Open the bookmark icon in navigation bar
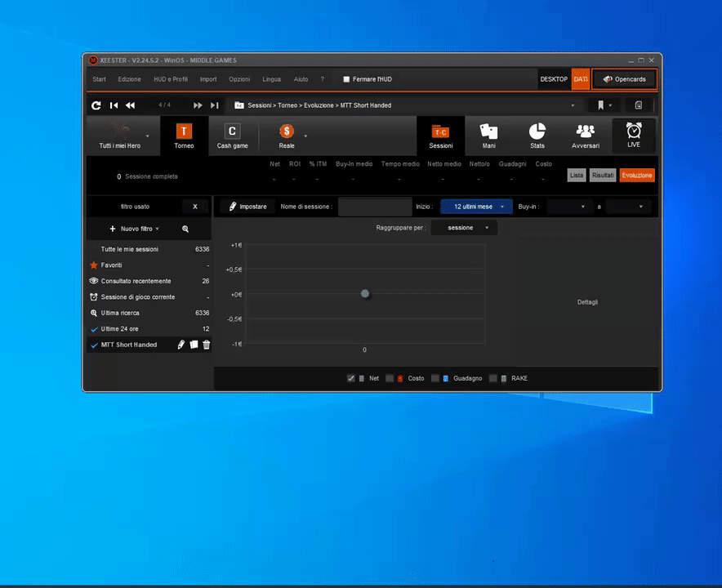Screen dimensions: 722x588 click(600, 105)
